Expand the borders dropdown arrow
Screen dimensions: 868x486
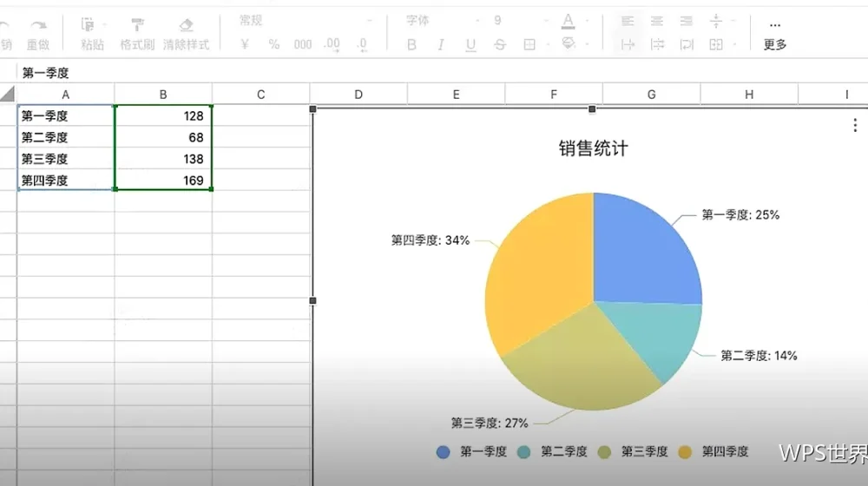pyautogui.click(x=547, y=44)
